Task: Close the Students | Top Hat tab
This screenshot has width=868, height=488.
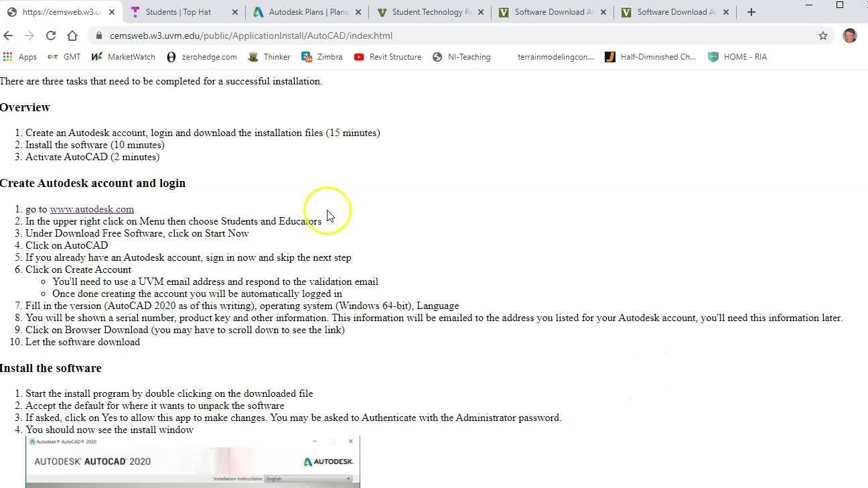Action: [x=234, y=12]
